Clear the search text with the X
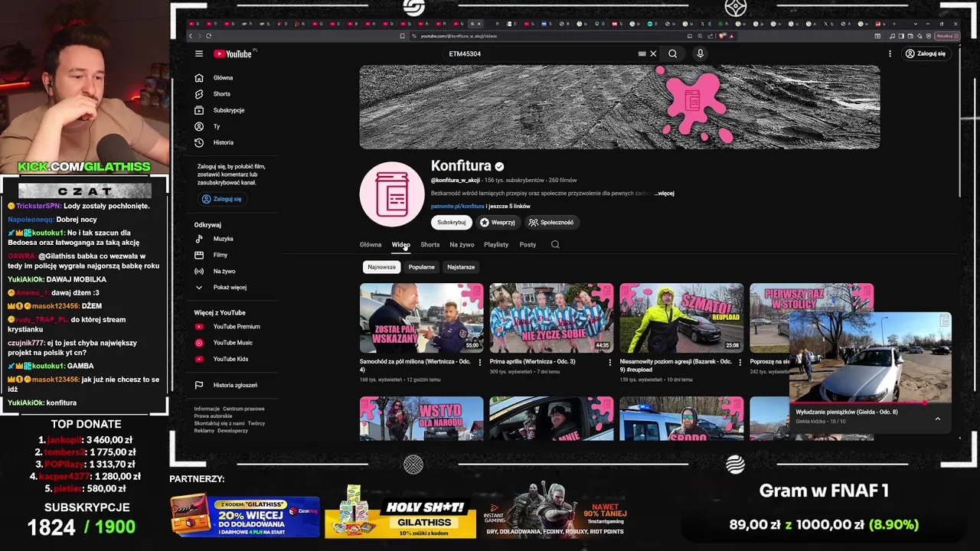 [653, 54]
